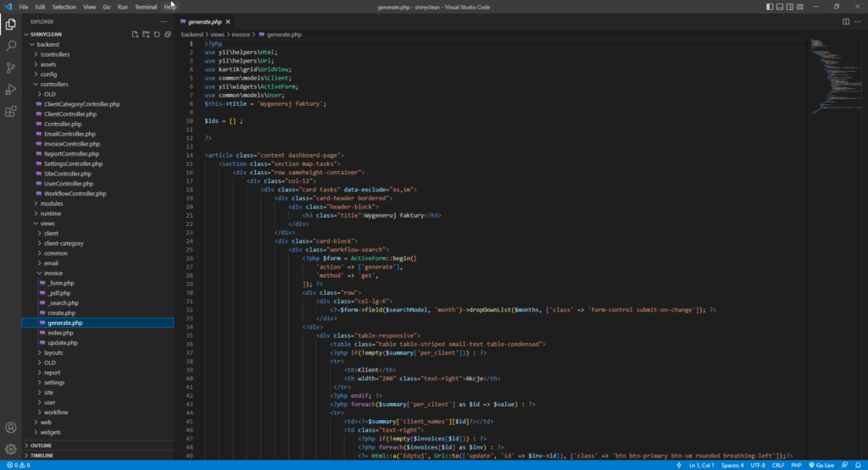Screen dimensions: 868x470
Task: Click errors and warnings status indicator
Action: tap(19, 465)
